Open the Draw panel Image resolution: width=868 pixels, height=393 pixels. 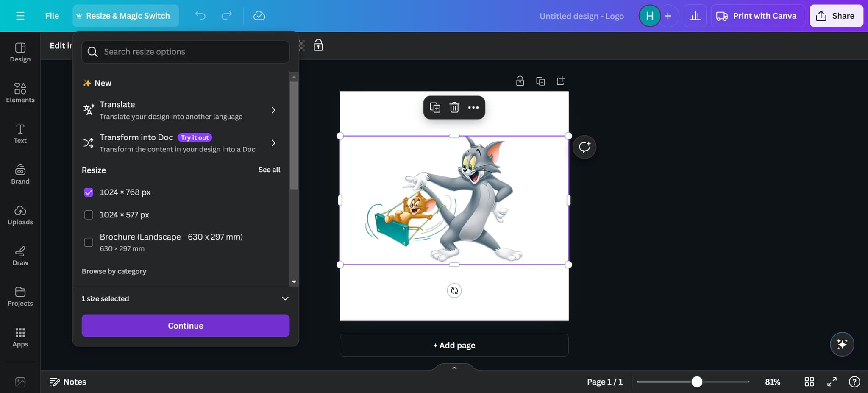click(20, 255)
